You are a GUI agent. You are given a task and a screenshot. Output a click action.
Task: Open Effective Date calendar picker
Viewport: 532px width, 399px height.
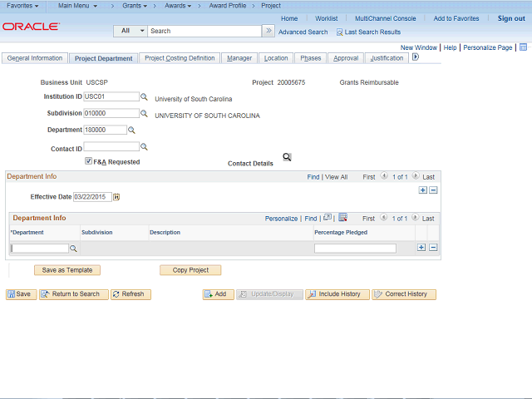116,197
